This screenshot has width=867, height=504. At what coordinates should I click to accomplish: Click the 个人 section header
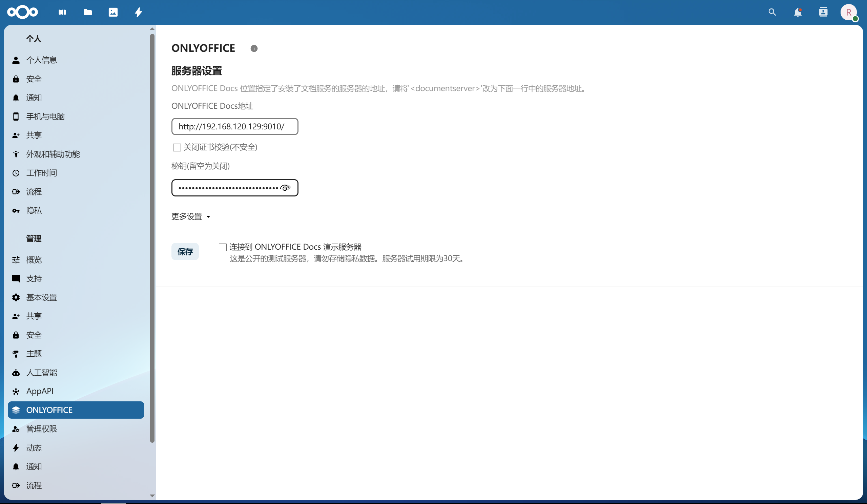(x=34, y=39)
